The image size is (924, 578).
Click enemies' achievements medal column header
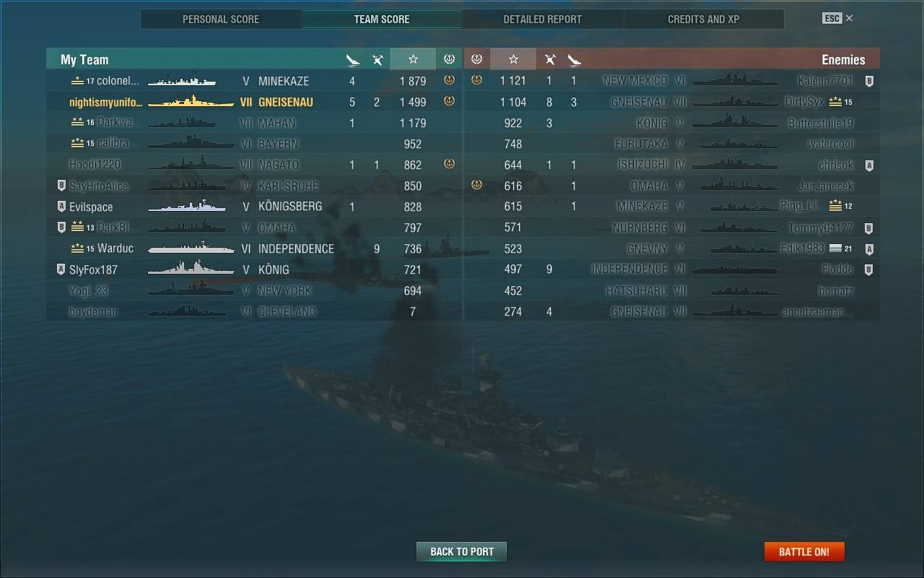click(476, 59)
